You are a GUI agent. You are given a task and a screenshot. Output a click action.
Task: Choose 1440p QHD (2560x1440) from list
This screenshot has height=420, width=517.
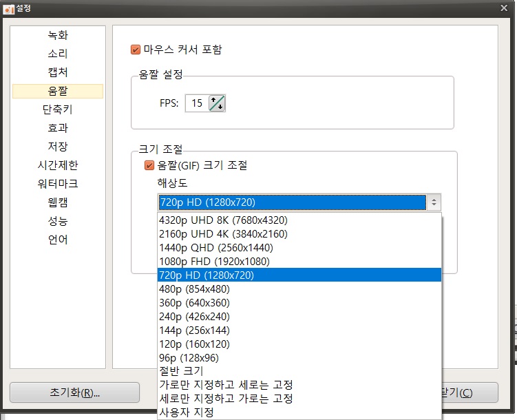point(299,248)
